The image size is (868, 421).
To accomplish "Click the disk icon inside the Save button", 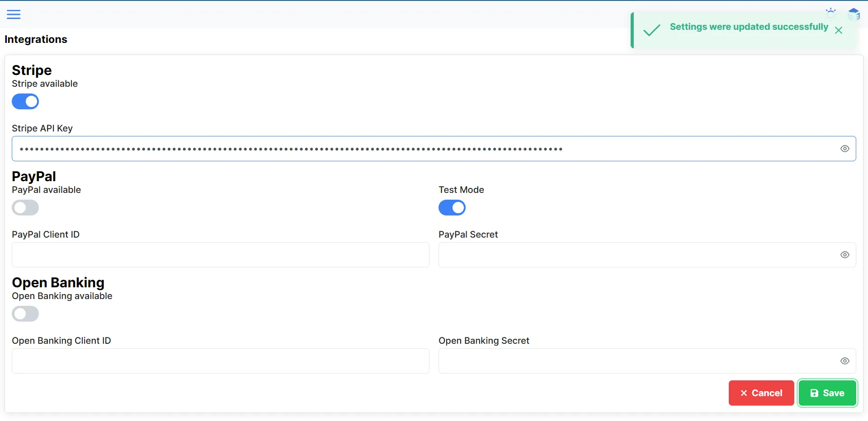I will pyautogui.click(x=815, y=393).
